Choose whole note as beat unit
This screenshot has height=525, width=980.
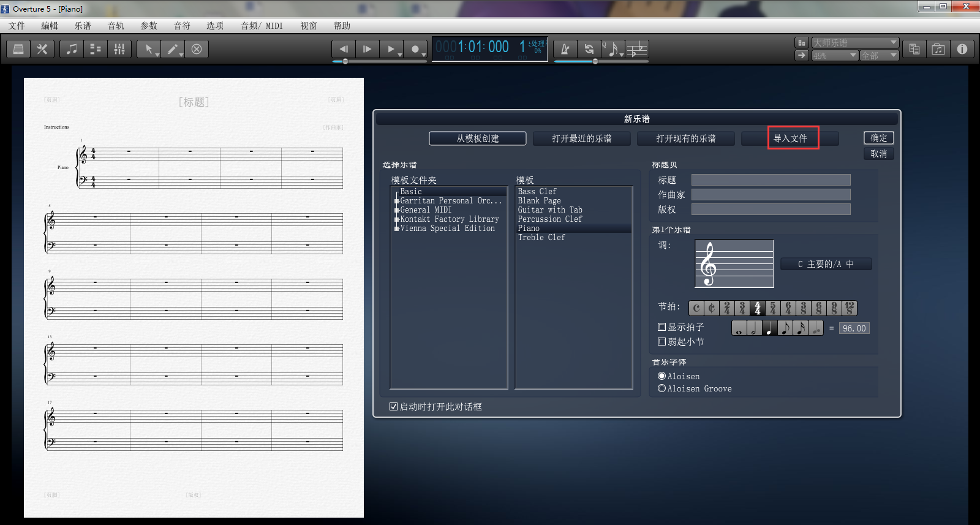(x=739, y=328)
